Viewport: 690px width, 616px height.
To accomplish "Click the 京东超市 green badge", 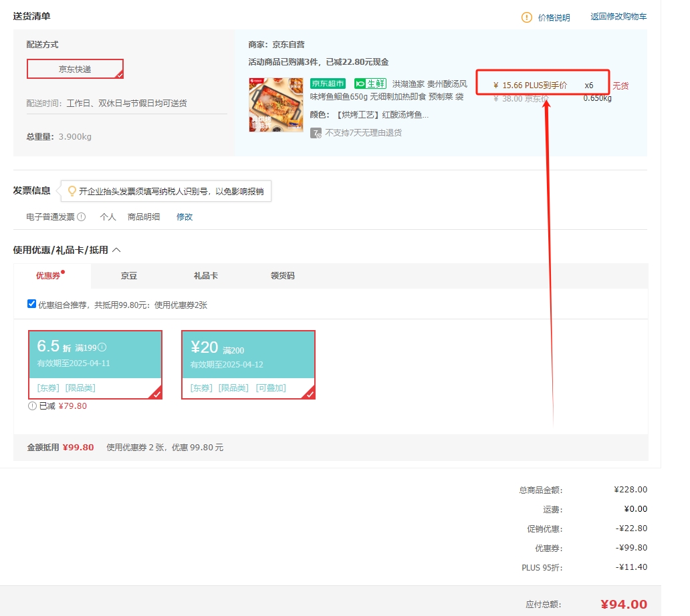I will point(328,84).
